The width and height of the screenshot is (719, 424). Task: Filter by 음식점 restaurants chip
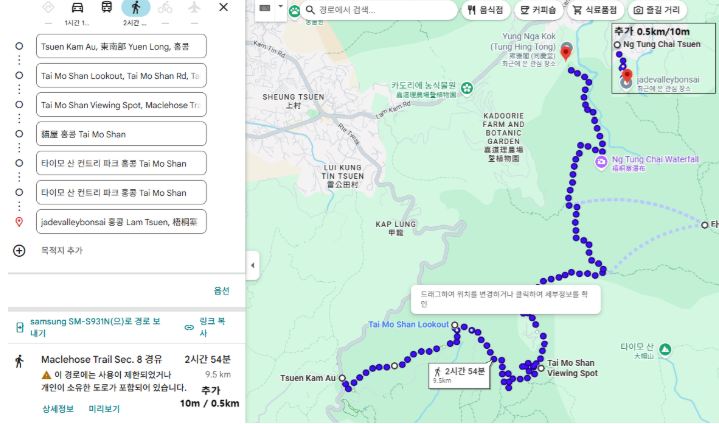pos(486,10)
